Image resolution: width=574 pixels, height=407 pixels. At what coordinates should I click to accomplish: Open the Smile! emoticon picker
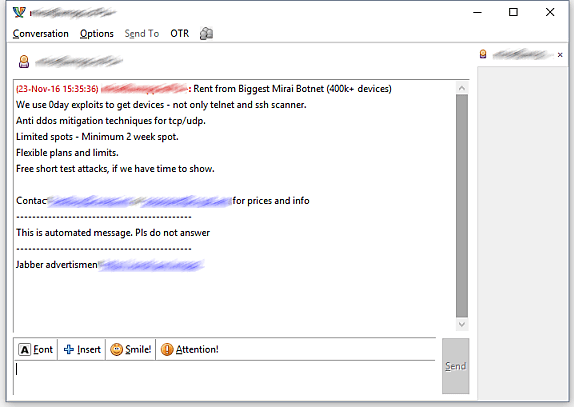[131, 350]
